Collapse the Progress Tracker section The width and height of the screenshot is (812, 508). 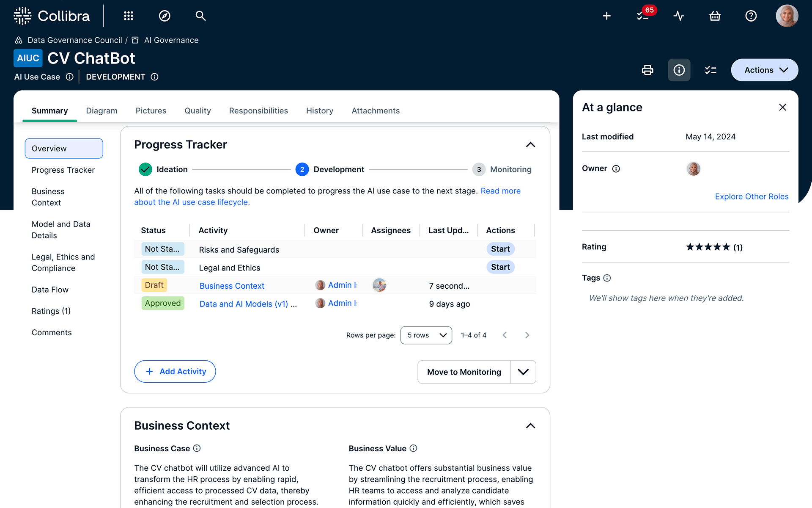coord(530,144)
